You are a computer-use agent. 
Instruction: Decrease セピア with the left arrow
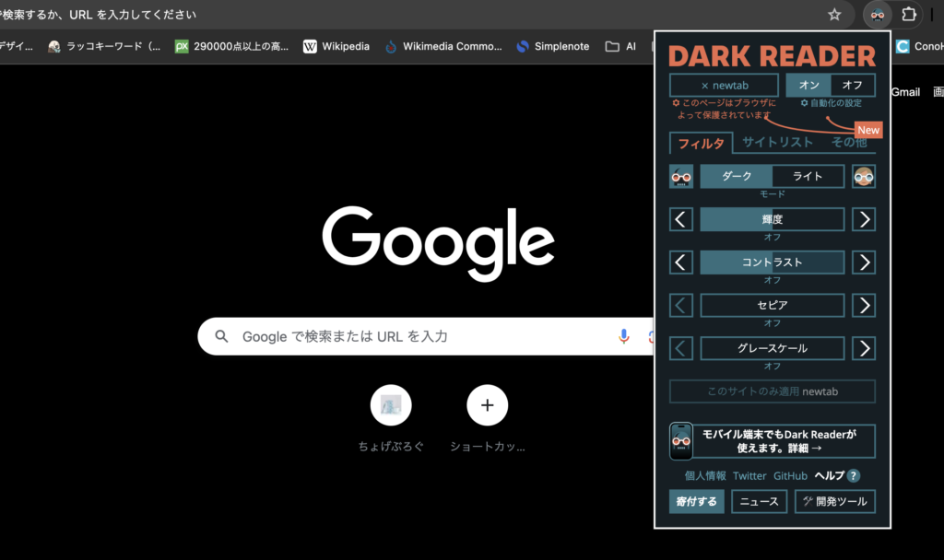click(681, 306)
